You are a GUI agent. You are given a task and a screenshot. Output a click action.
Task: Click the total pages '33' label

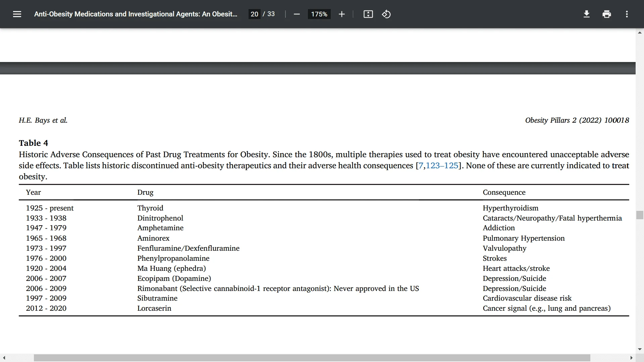point(271,14)
